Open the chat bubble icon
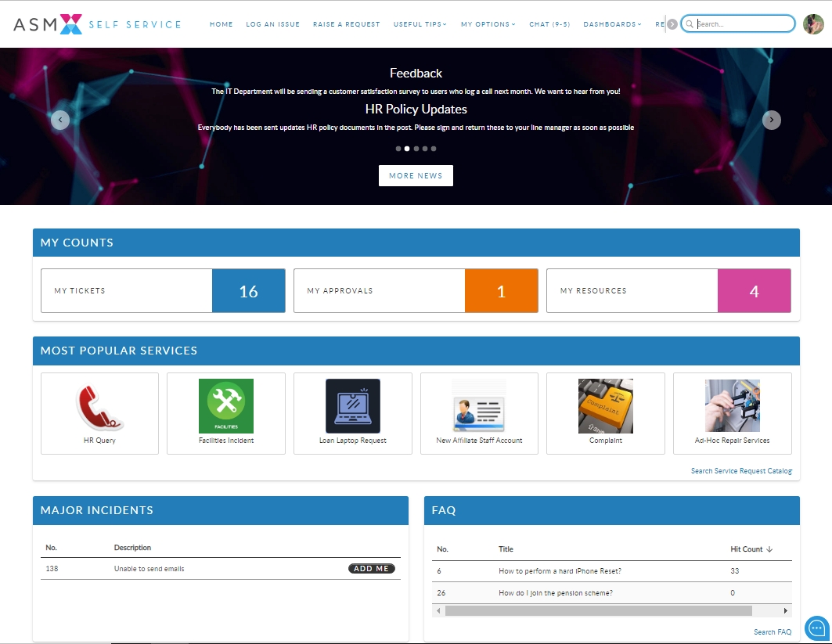The image size is (832, 644). tap(816, 628)
